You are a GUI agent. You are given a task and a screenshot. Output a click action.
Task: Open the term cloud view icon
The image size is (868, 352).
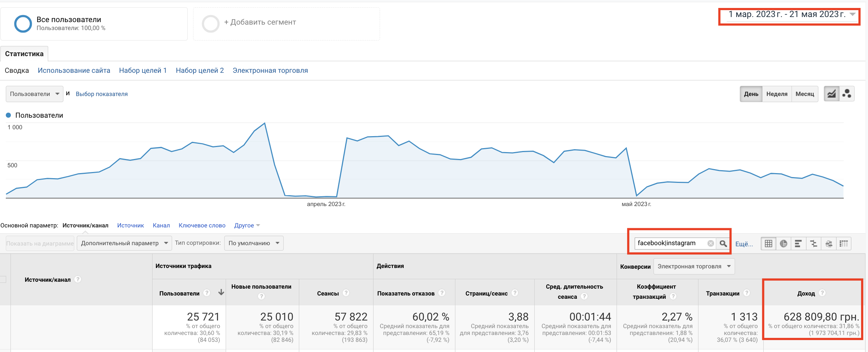[x=829, y=244]
